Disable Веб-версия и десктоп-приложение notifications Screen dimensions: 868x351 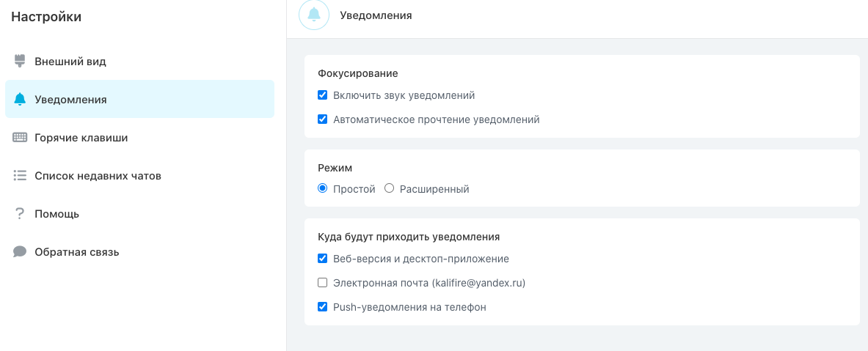click(x=323, y=258)
